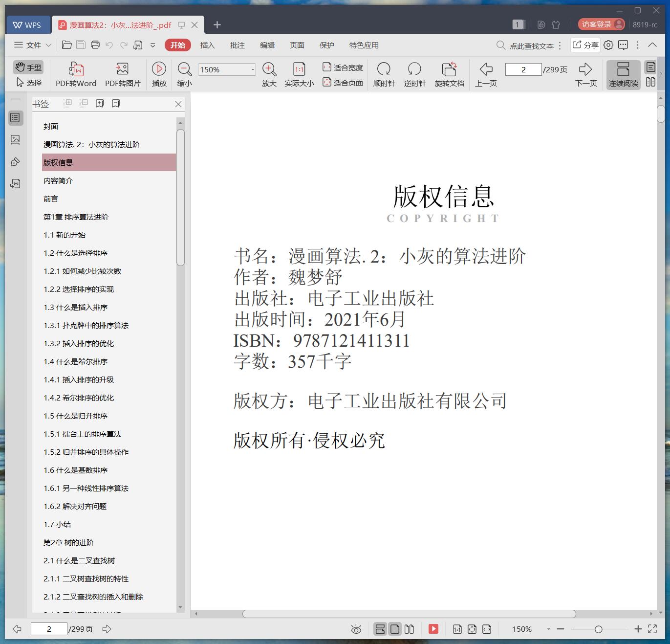The image size is (670, 644).
Task: Collapse the ribbon with chevron
Action: point(652,44)
